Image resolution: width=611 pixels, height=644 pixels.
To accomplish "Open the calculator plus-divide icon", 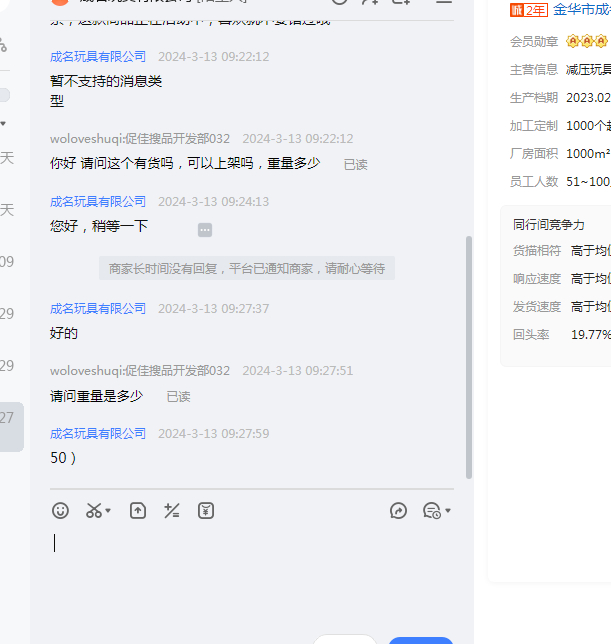I will coord(172,511).
